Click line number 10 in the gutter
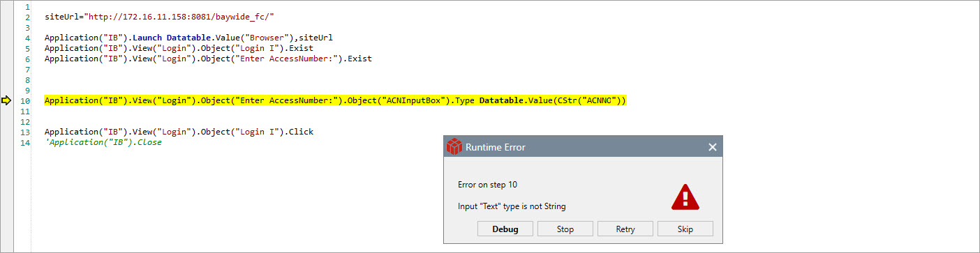 point(25,101)
